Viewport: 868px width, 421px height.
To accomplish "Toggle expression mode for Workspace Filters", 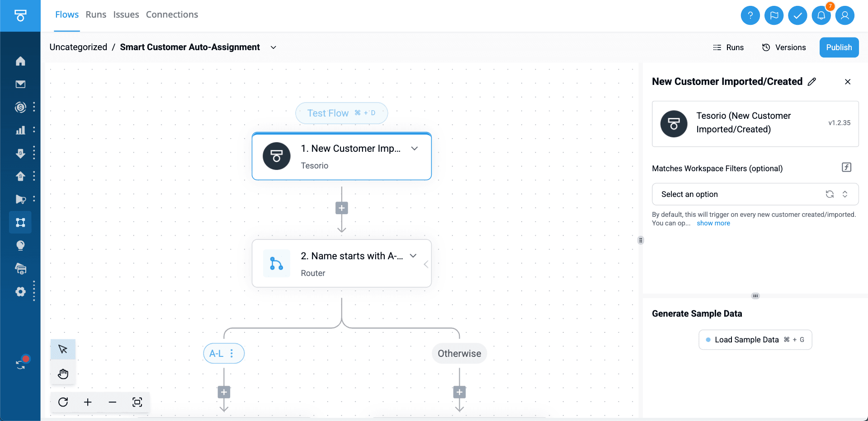I will coord(846,168).
